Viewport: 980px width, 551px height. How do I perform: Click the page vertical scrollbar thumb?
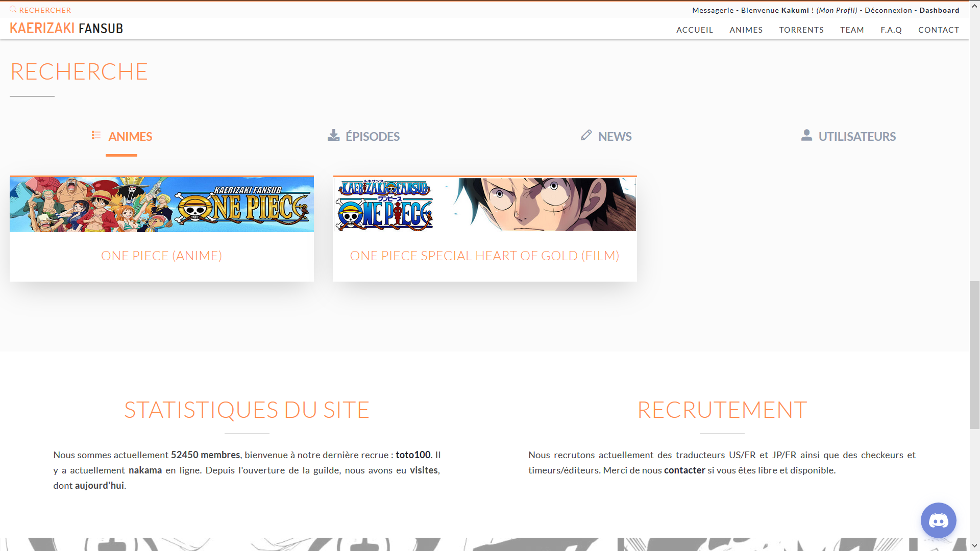click(974, 355)
